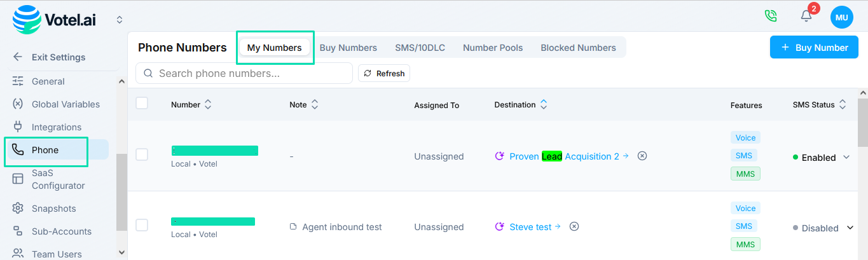Viewport: 868px width, 260px height.
Task: Toggle the select-all header checkbox
Action: point(142,103)
